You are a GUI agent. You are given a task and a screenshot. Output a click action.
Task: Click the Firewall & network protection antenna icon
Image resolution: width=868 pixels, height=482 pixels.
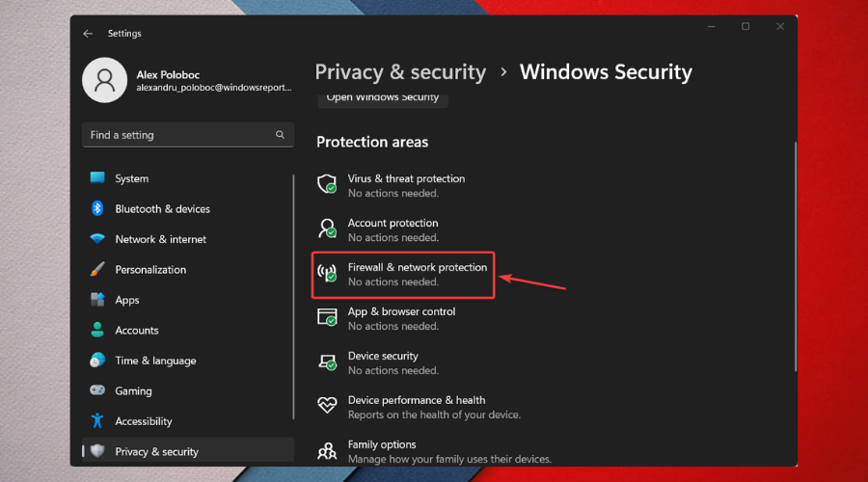point(328,273)
